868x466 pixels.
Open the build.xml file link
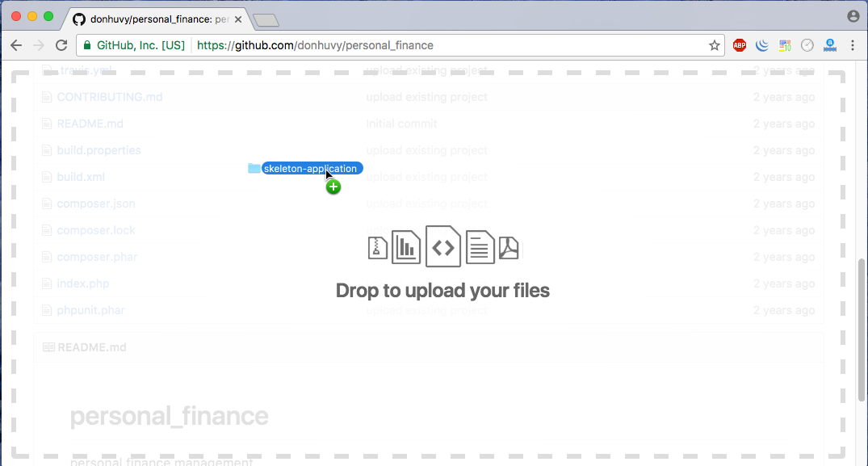[81, 177]
